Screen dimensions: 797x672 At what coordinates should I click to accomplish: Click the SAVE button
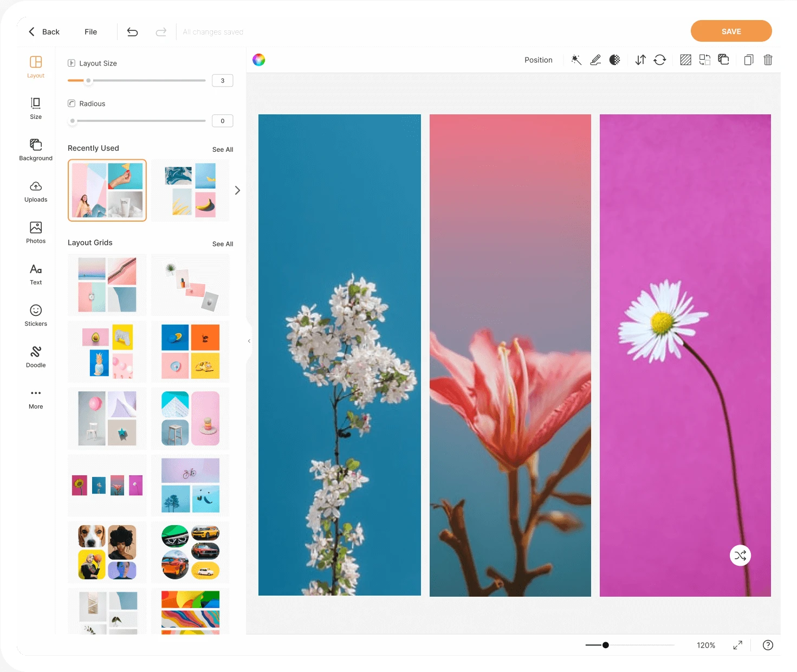click(731, 31)
